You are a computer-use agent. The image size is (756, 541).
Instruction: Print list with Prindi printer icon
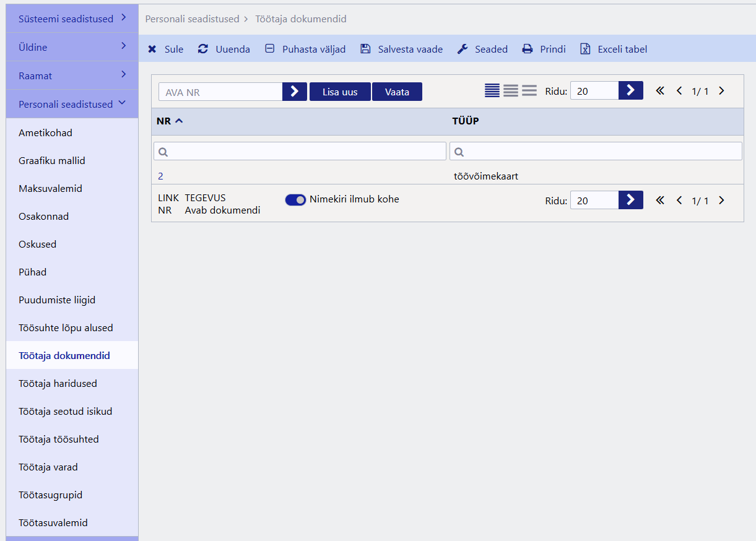pos(528,49)
